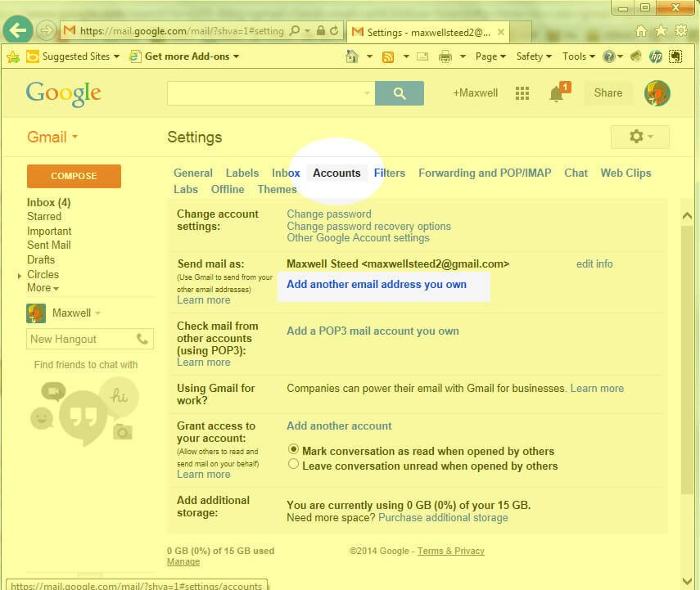Open the Offline settings tab
Viewport: 700px width, 590px height.
[x=228, y=189]
